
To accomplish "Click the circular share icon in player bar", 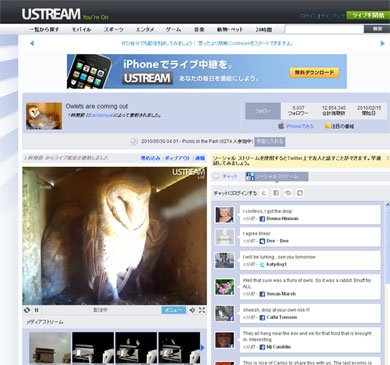I will coord(27,310).
